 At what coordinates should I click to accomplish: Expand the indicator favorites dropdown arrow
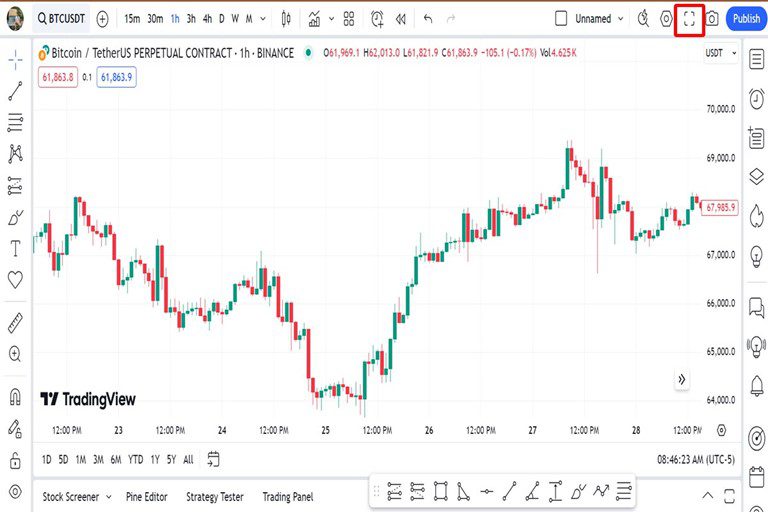(331, 19)
